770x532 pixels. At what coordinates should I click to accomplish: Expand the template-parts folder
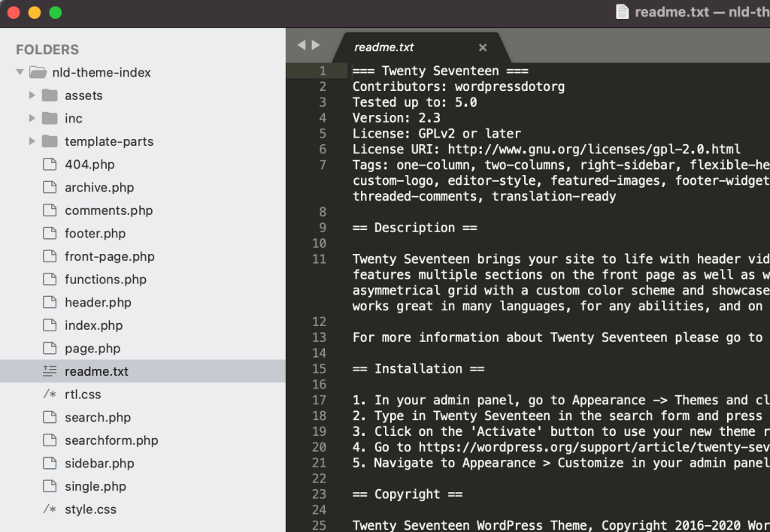pos(32,141)
